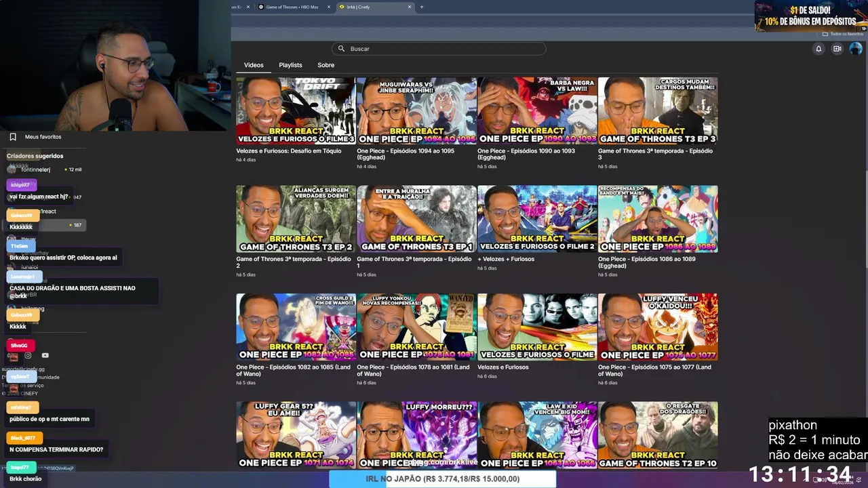This screenshot has height=488, width=868.
Task: Click the Buscar search field
Action: [x=439, y=49]
